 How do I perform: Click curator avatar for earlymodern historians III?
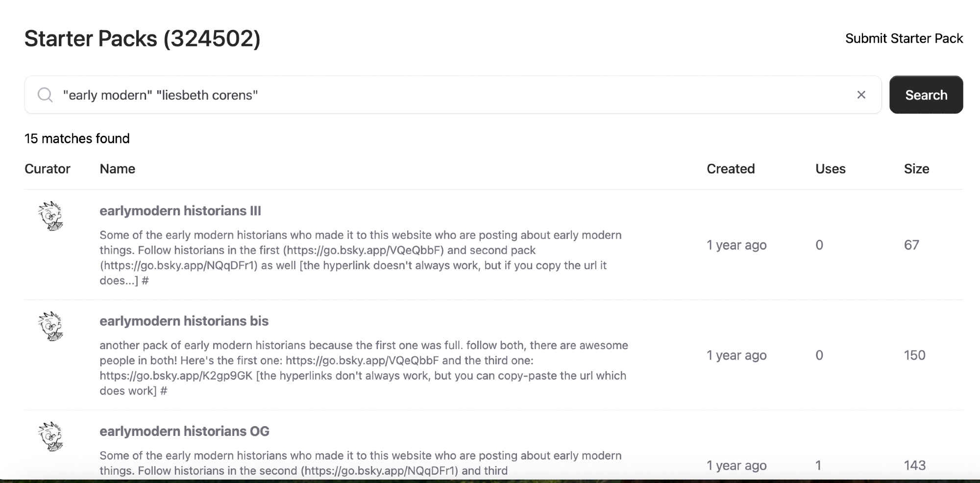tap(51, 216)
